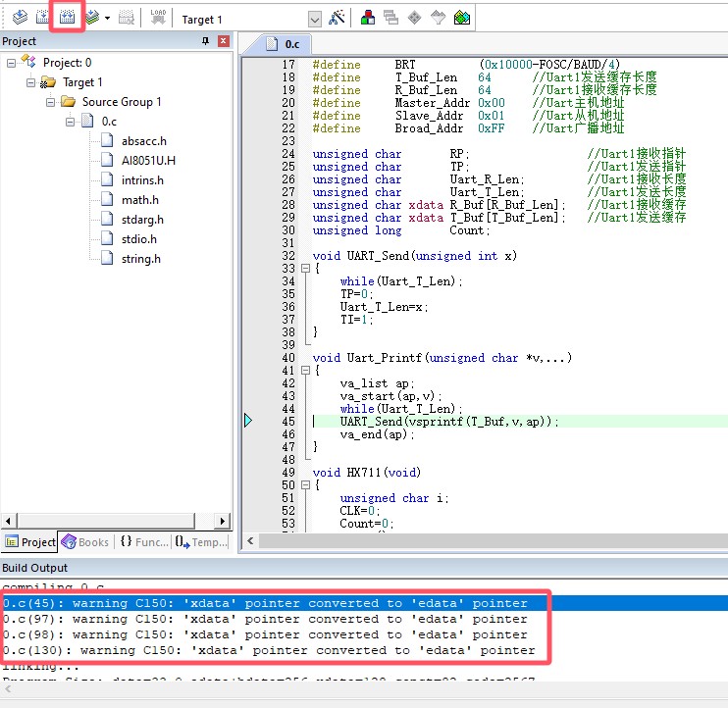Switch to the Functions tab
The image size is (728, 708).
coord(144,542)
